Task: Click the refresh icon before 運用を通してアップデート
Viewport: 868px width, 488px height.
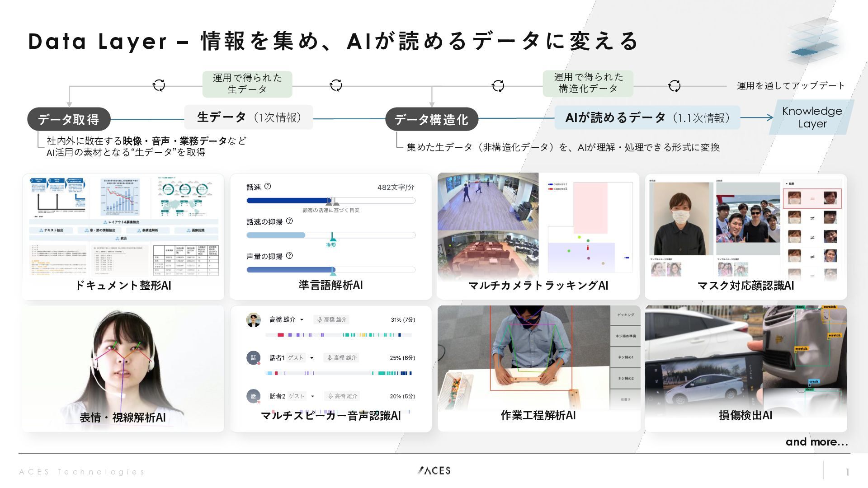Action: coord(674,86)
